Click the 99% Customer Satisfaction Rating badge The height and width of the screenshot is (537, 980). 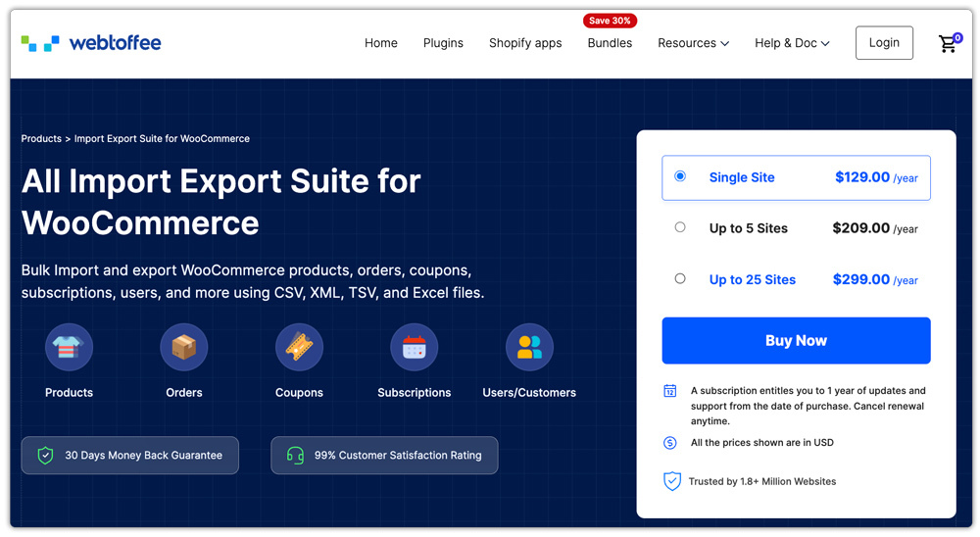pos(384,455)
